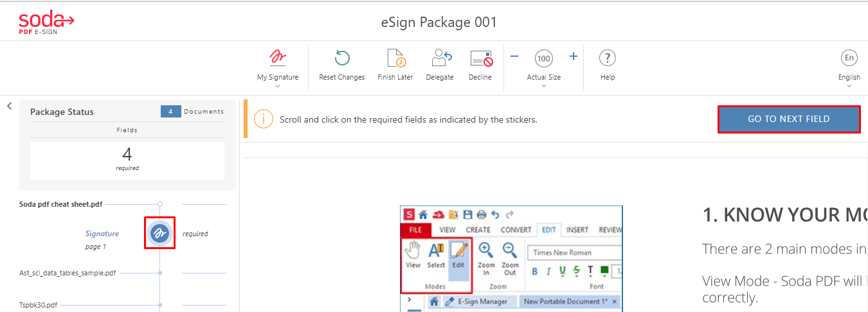
Task: Click the Signature field marker icon
Action: point(160,234)
